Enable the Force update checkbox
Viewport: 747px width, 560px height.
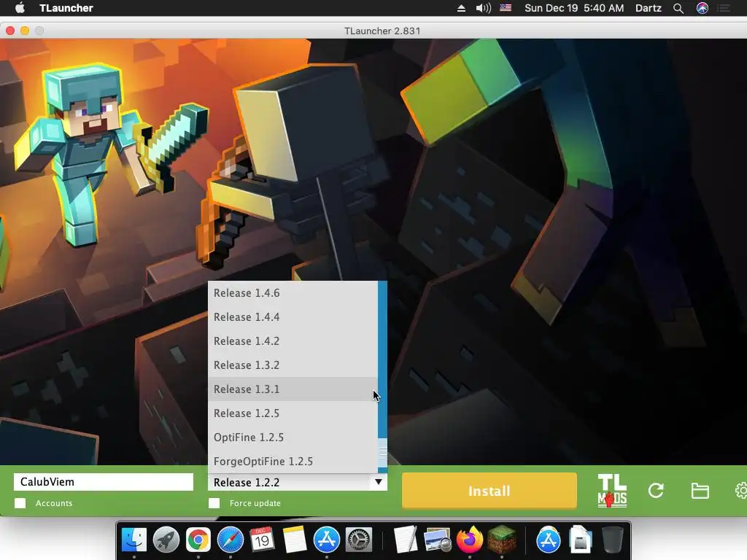click(214, 503)
